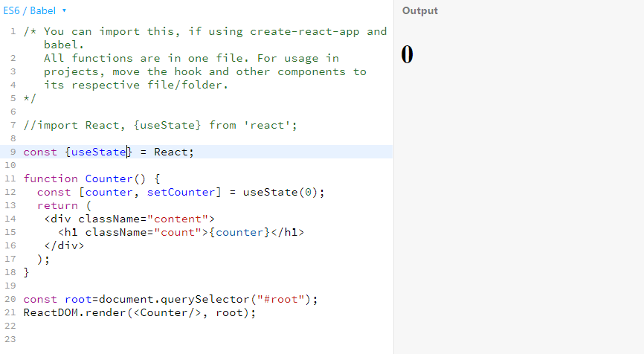
Task: Click the "content" className string on line 14
Action: (x=178, y=219)
